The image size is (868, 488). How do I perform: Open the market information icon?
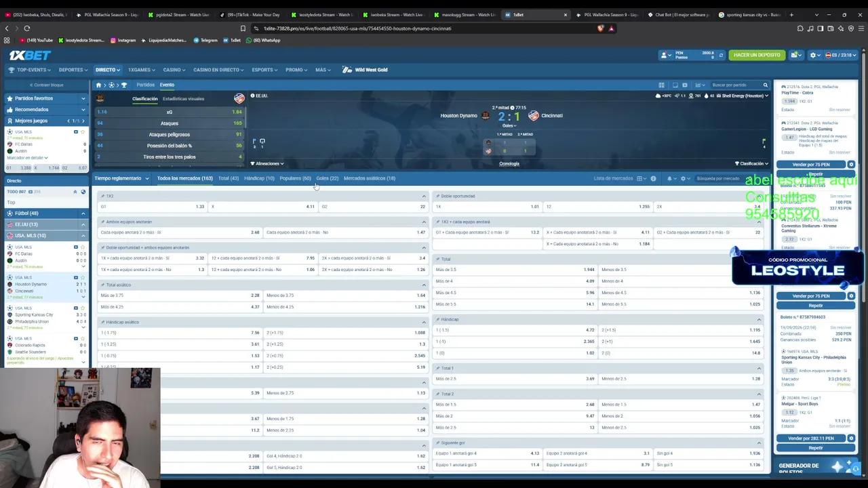click(653, 178)
